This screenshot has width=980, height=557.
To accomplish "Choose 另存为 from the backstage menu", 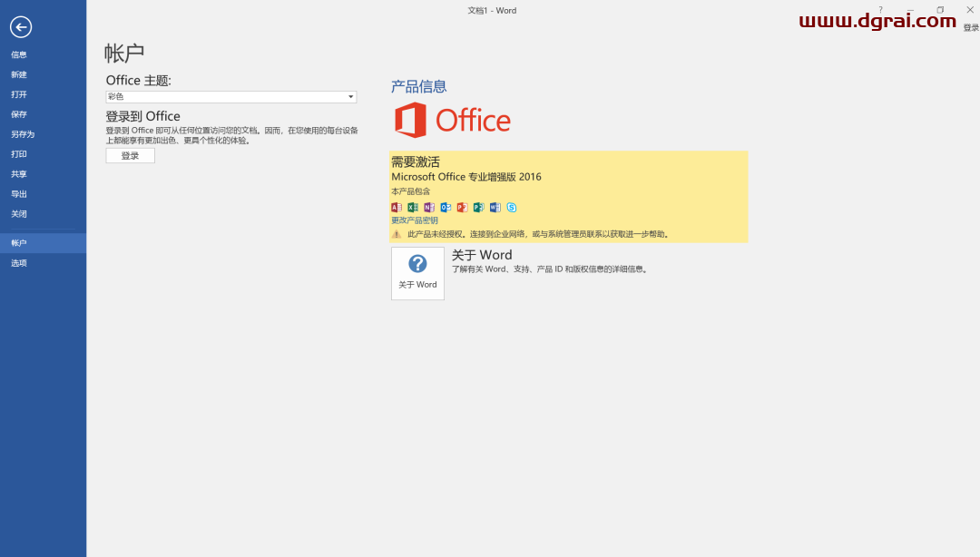I will 23,134.
